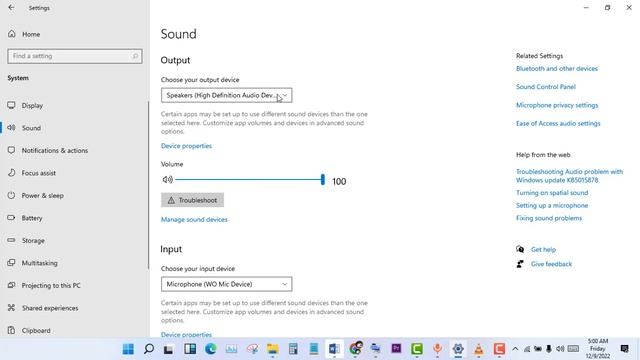Mute the speaker icon beside Volume
Screen dimensions: 640x360
167,179
